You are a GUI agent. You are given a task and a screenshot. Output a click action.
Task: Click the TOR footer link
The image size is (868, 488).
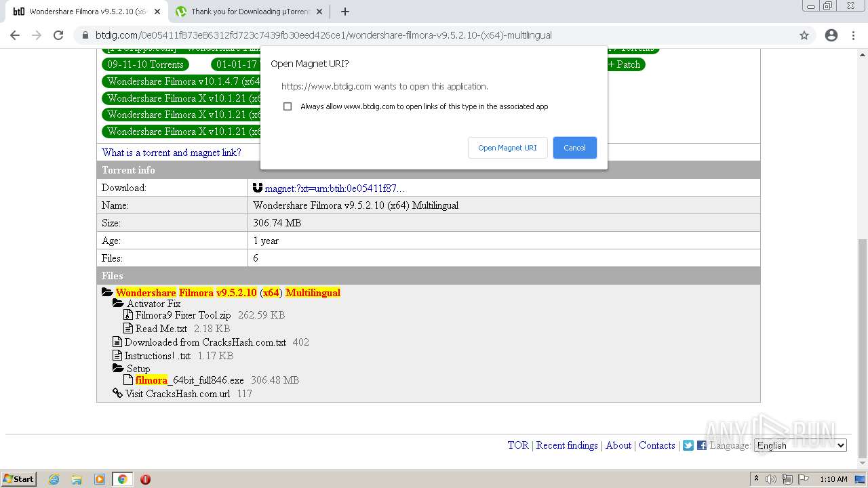click(518, 445)
